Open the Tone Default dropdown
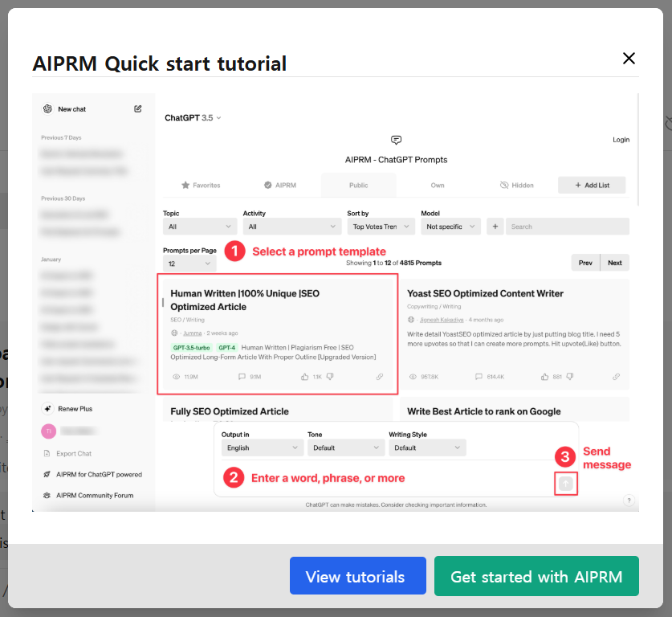The height and width of the screenshot is (617, 672). tap(345, 447)
